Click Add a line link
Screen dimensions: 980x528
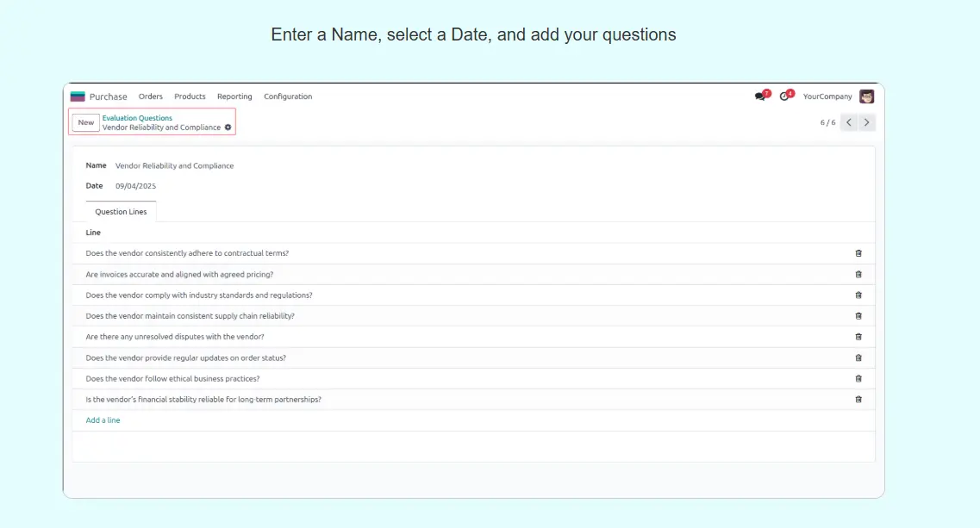[x=103, y=420]
